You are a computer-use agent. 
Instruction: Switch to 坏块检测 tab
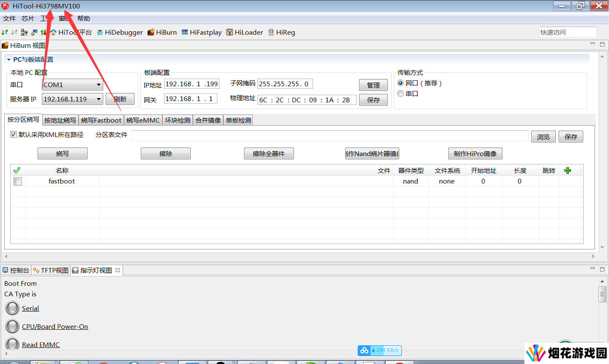point(178,120)
